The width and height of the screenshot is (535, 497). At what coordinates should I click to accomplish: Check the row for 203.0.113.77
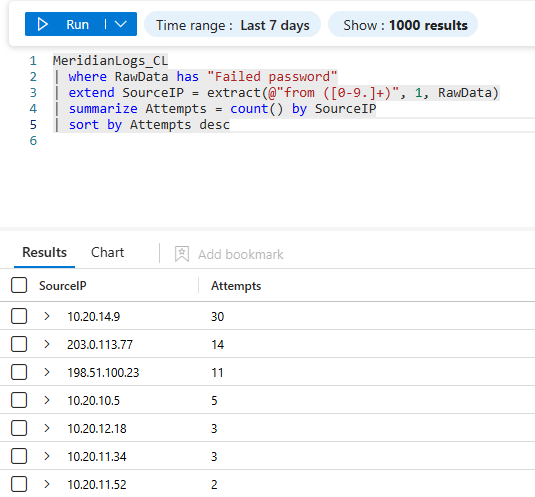pos(19,344)
